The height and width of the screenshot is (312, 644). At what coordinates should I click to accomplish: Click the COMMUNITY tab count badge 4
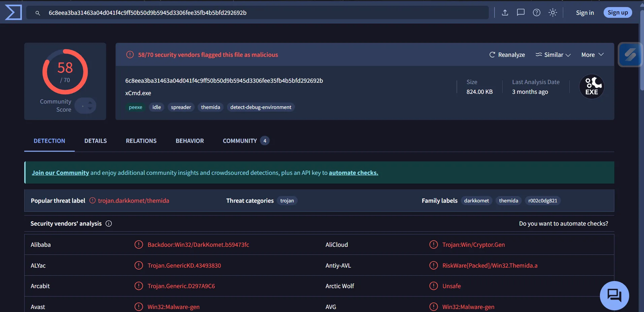[265, 141]
